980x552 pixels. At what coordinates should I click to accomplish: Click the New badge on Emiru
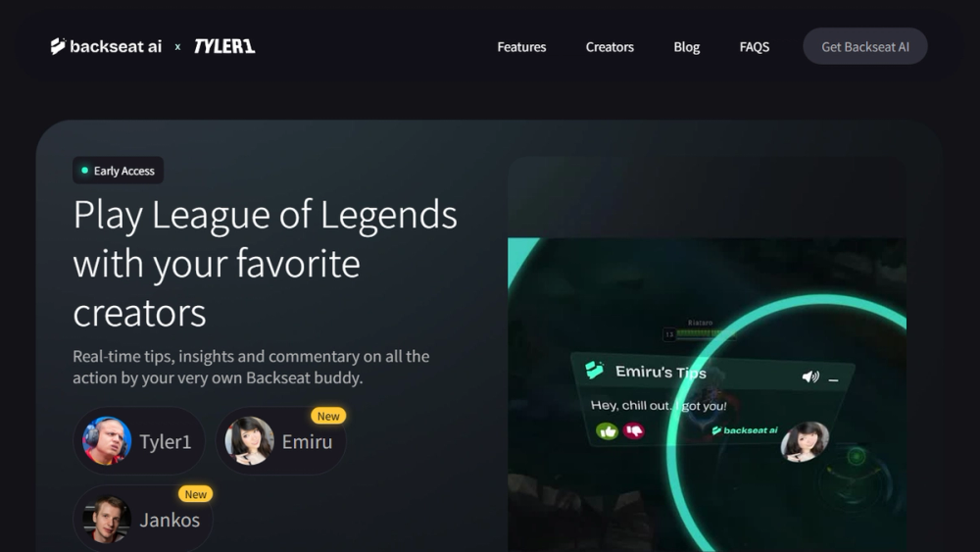pos(328,416)
